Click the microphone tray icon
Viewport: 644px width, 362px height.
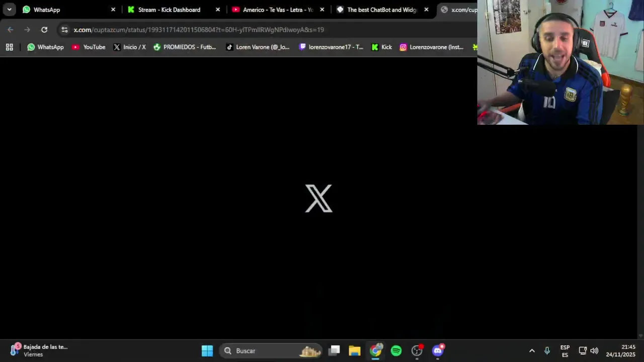point(547,351)
